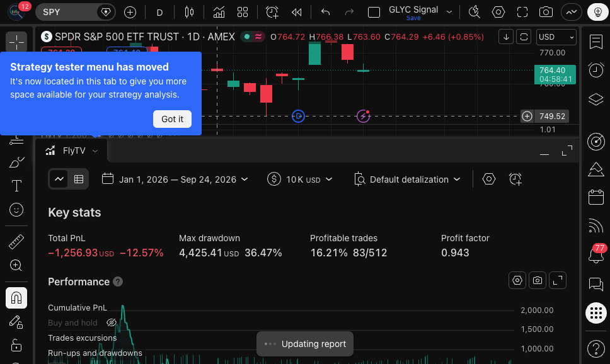Switch to the chart overview view
Screen dimensions: 610x364
coord(59,179)
